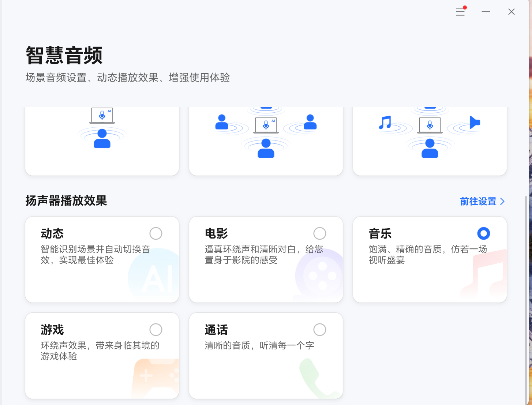Click the description starting with 饱满、精确的音质

click(x=428, y=255)
